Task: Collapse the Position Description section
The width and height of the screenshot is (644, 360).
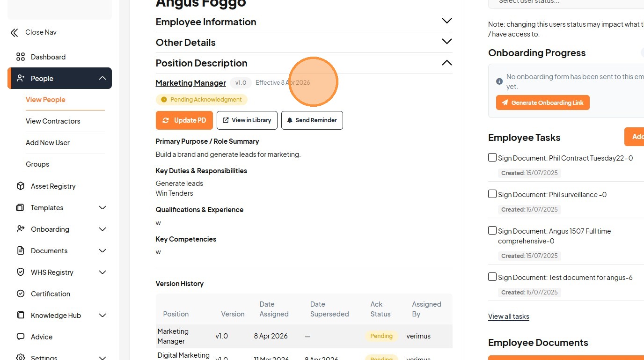Action: (446, 63)
